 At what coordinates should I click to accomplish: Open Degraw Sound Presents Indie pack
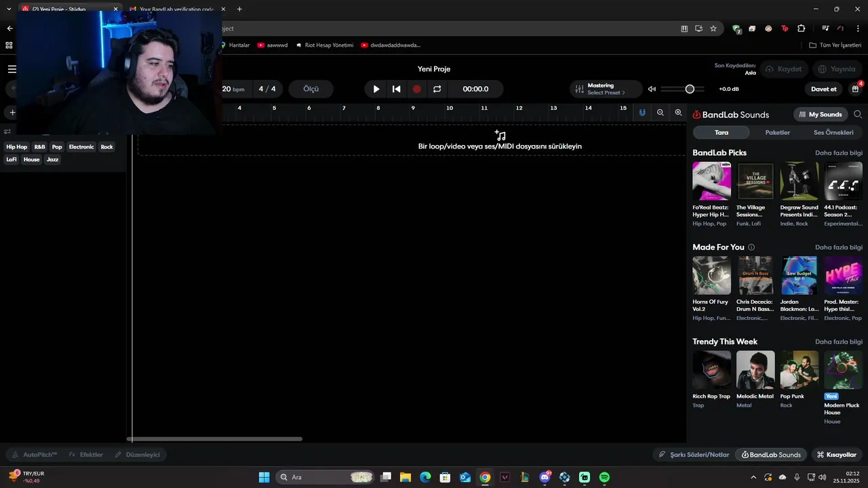pyautogui.click(x=800, y=181)
